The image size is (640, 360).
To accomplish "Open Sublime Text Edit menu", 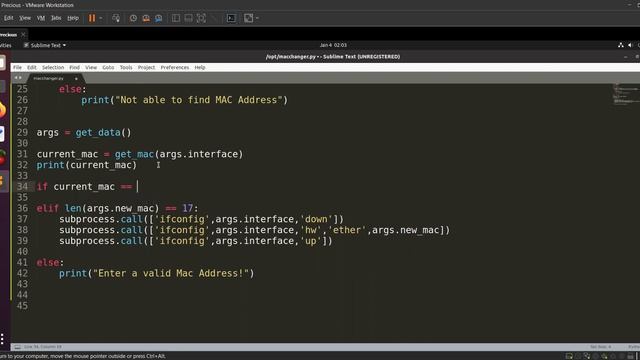I will click(31, 67).
